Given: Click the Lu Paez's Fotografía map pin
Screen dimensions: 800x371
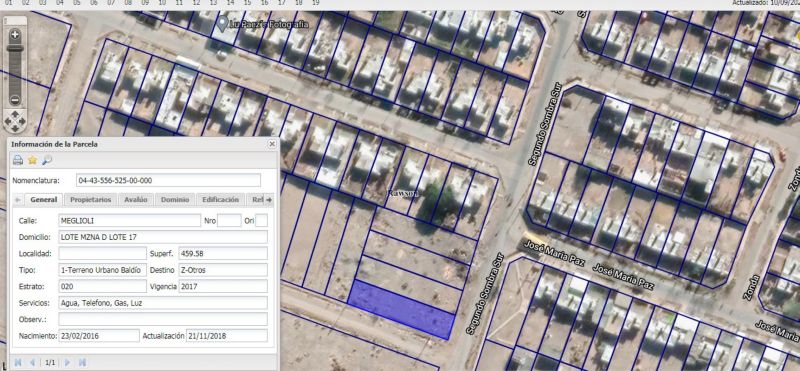Looking at the screenshot, I should [x=222, y=23].
